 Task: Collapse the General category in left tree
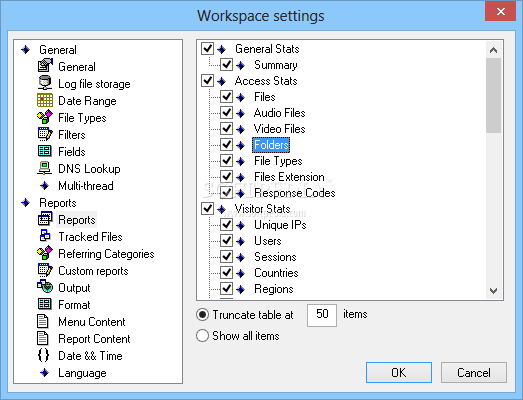(x=26, y=50)
